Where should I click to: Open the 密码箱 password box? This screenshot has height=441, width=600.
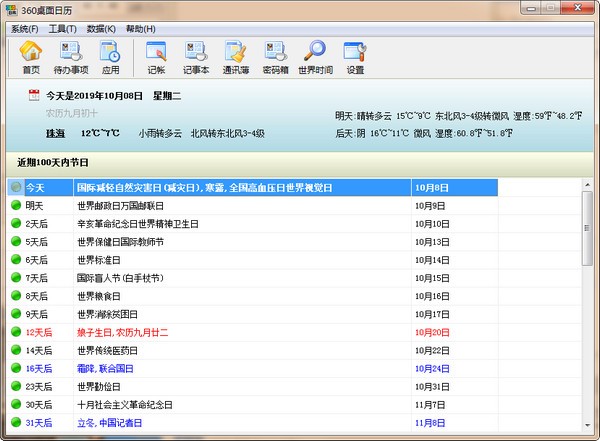pos(275,57)
